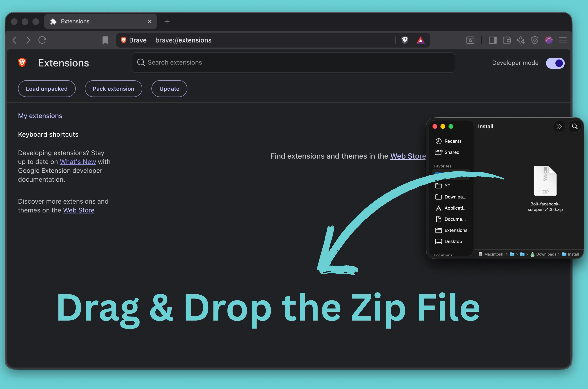The width and height of the screenshot is (588, 389).
Task: Open the Brave hamburger main menu
Action: [x=563, y=40]
